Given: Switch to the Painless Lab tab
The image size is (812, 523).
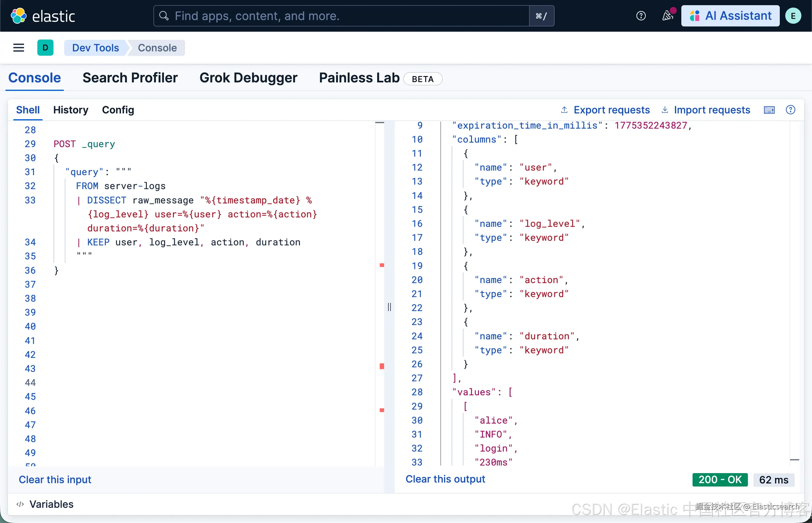Looking at the screenshot, I should tap(359, 78).
